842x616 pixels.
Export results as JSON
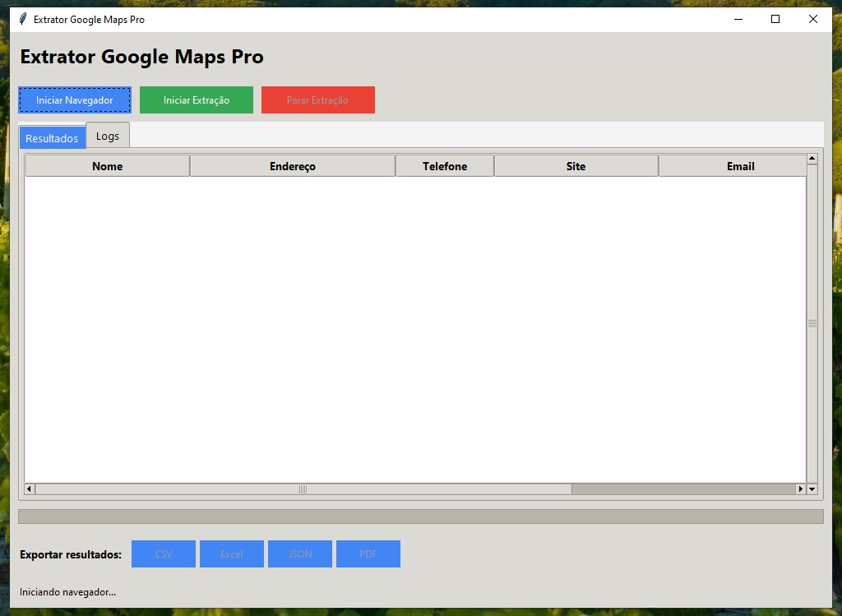pyautogui.click(x=299, y=553)
